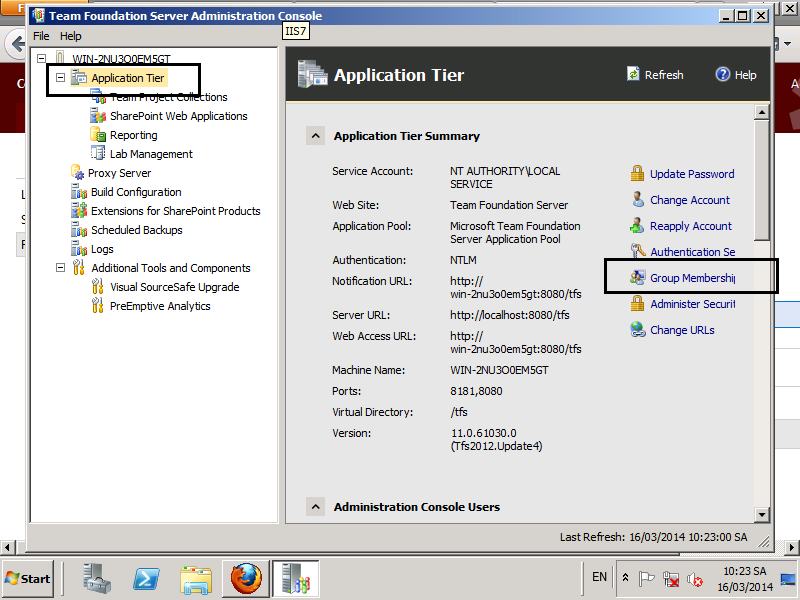Click the Change URLs globe icon

click(x=638, y=330)
